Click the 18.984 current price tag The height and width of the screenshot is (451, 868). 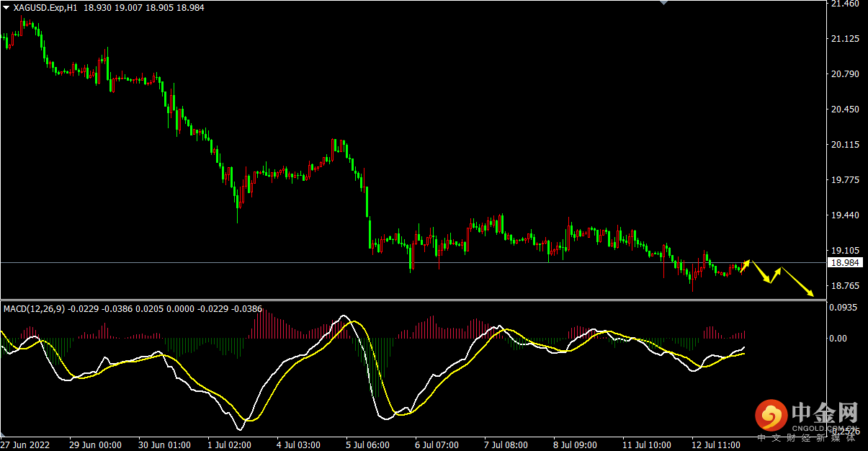click(x=844, y=263)
